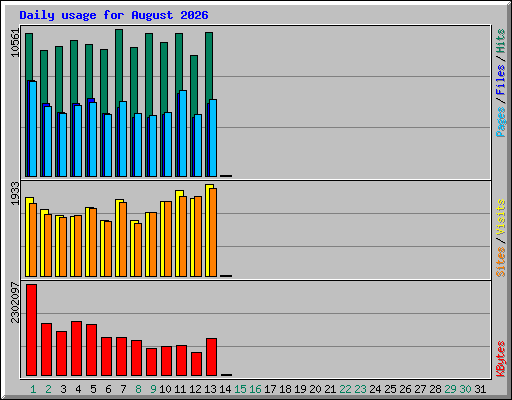512x400 pixels.
Task: Click the KBytes legend label
Action: pos(501,359)
